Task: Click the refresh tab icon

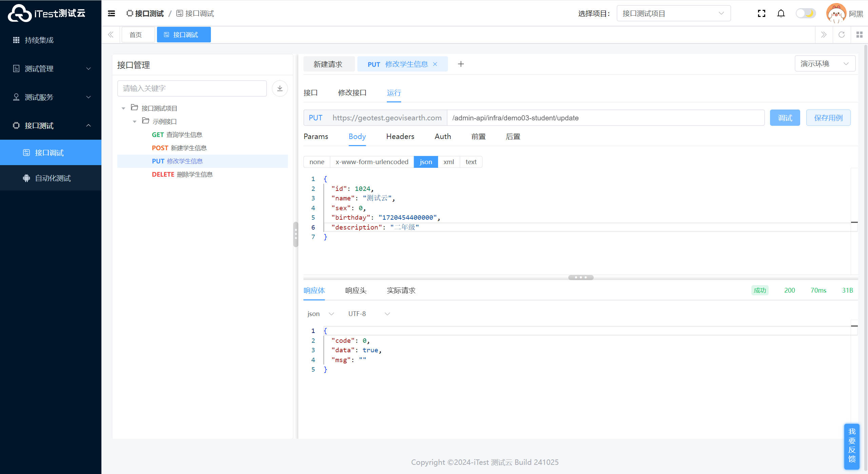Action: [x=842, y=35]
